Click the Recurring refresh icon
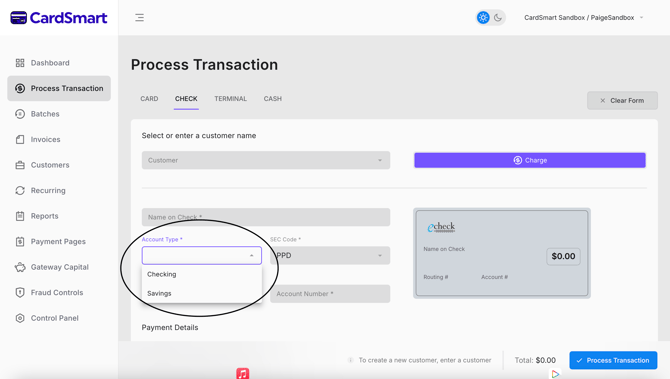 pyautogui.click(x=20, y=191)
